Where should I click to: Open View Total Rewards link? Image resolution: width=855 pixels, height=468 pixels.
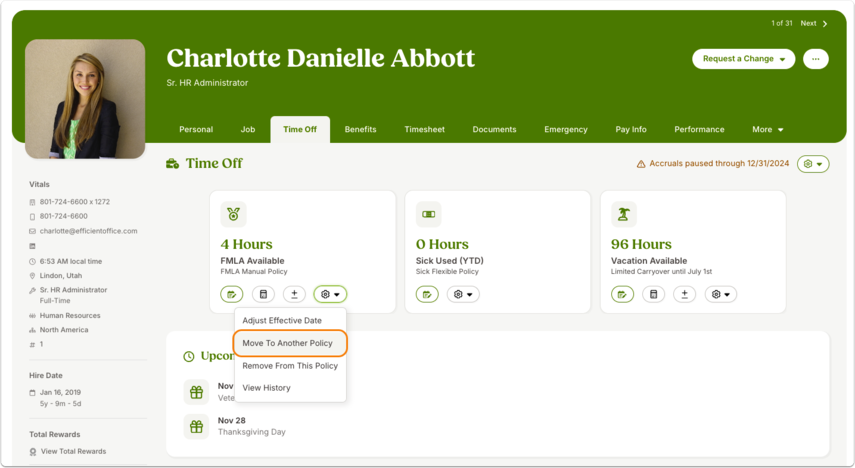[x=74, y=452]
